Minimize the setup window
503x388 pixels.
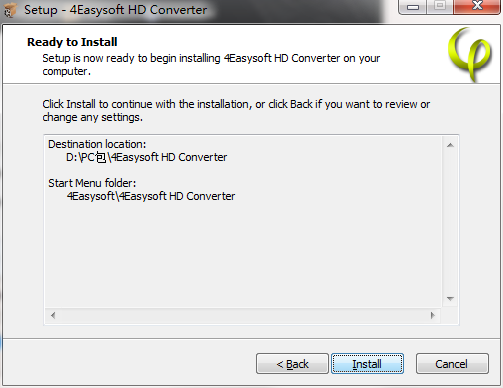pos(413,7)
